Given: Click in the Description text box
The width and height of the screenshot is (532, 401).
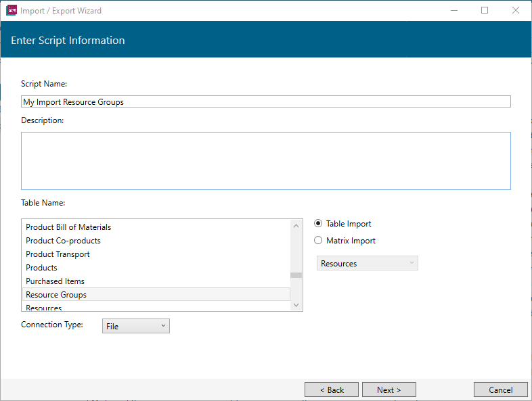Looking at the screenshot, I should coord(265,161).
